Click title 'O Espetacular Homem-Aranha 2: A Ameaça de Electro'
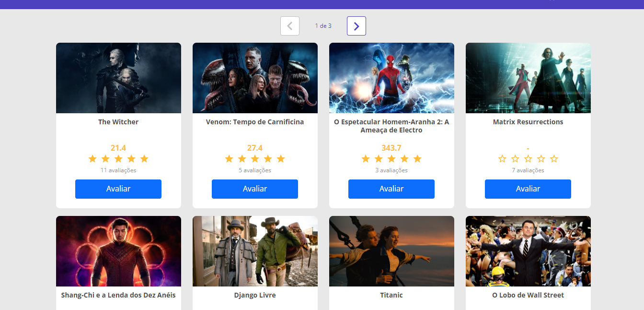 (391, 126)
